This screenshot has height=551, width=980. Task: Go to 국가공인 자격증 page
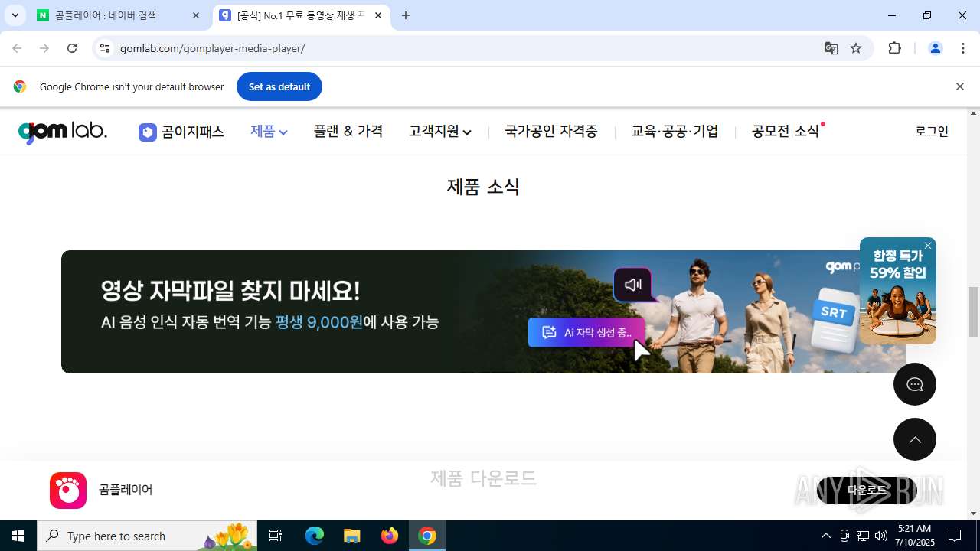point(551,132)
